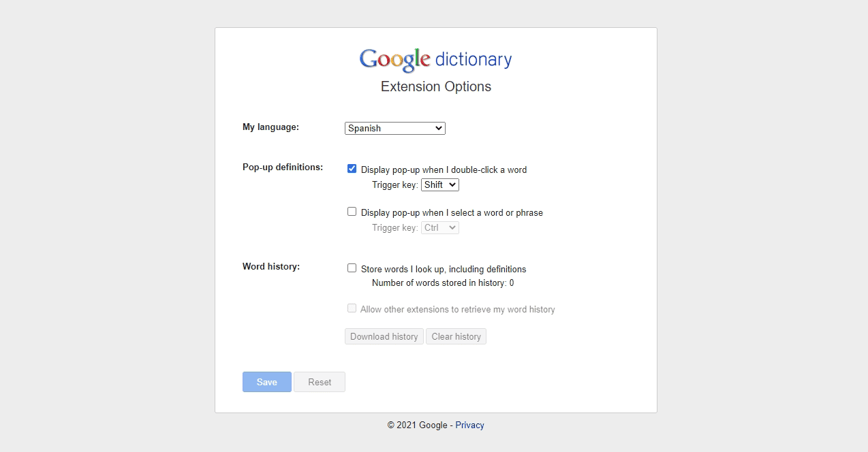Enable Store words I look up

pos(352,268)
